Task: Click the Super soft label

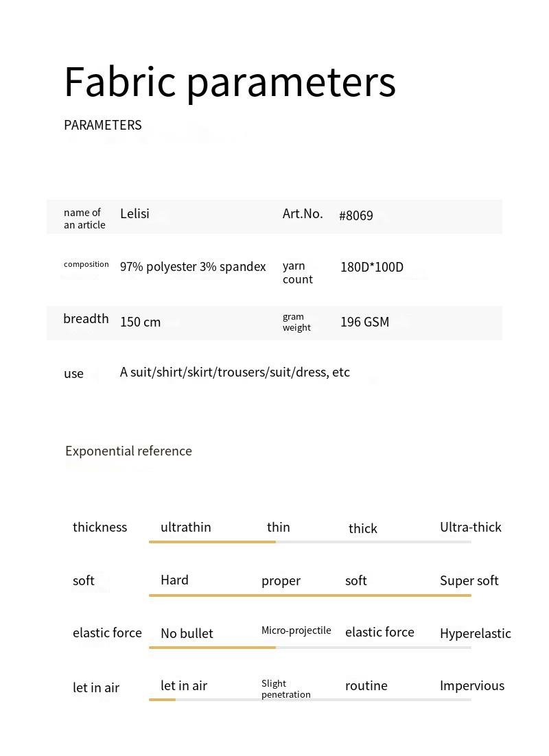Action: pos(469,580)
